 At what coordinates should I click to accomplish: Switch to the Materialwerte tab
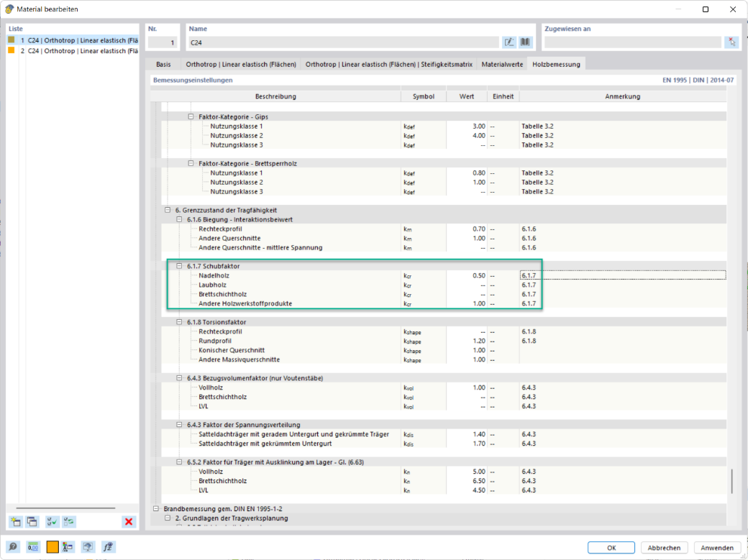point(502,64)
